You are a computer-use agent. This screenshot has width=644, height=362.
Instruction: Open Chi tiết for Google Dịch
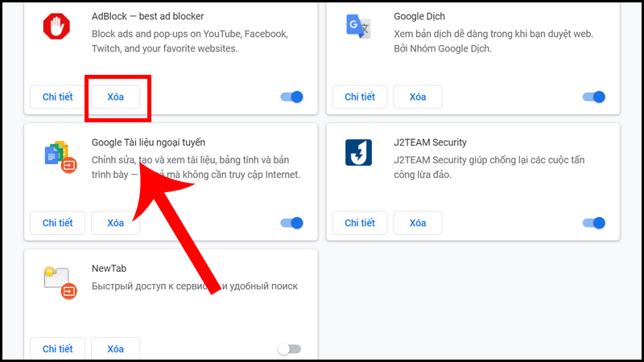[x=360, y=97]
